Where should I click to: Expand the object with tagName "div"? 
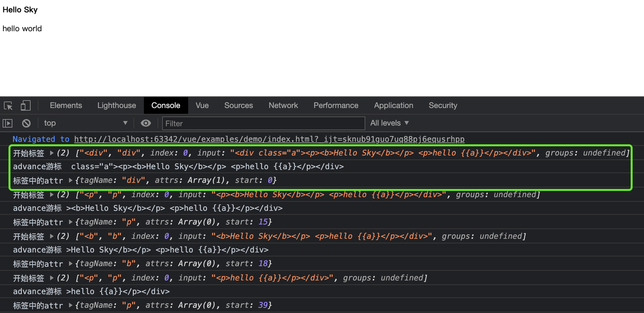point(70,180)
